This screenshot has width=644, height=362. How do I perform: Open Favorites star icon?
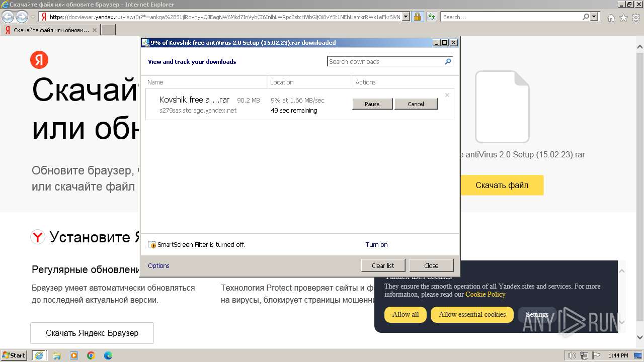[623, 18]
